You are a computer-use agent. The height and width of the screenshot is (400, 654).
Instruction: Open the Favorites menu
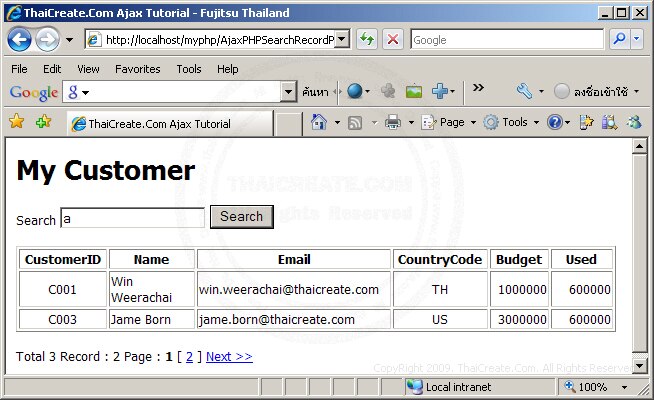point(138,69)
